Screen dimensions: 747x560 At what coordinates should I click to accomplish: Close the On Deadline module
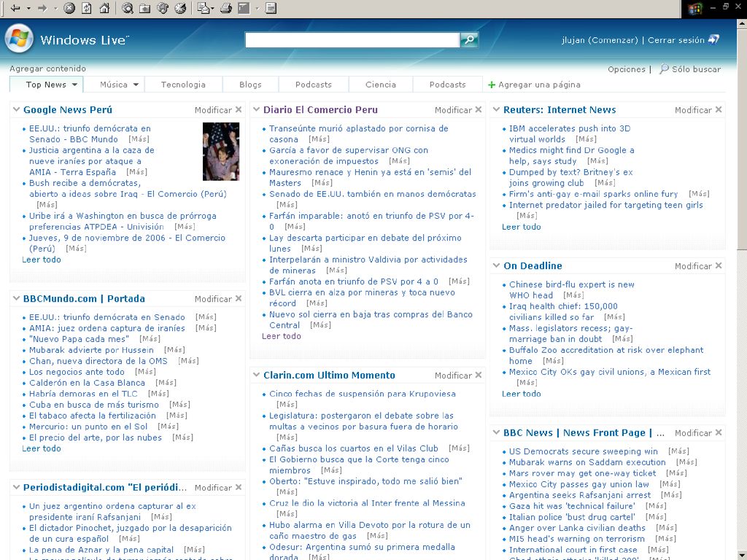(x=719, y=265)
